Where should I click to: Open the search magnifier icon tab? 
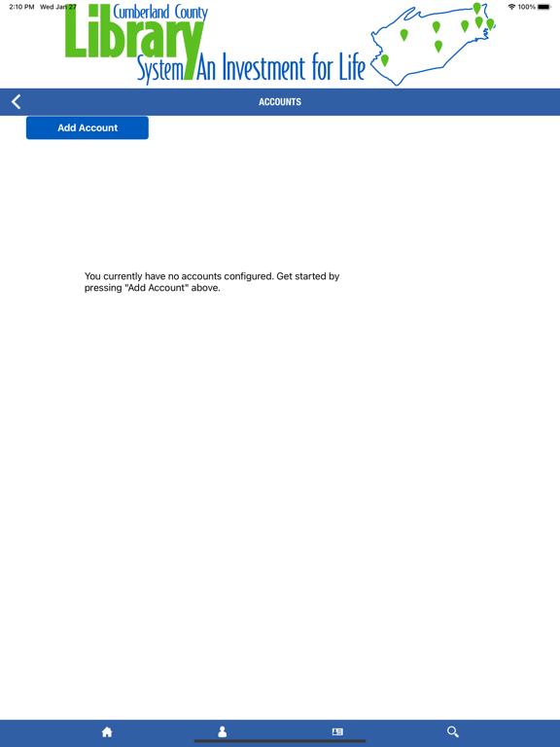coord(453,731)
